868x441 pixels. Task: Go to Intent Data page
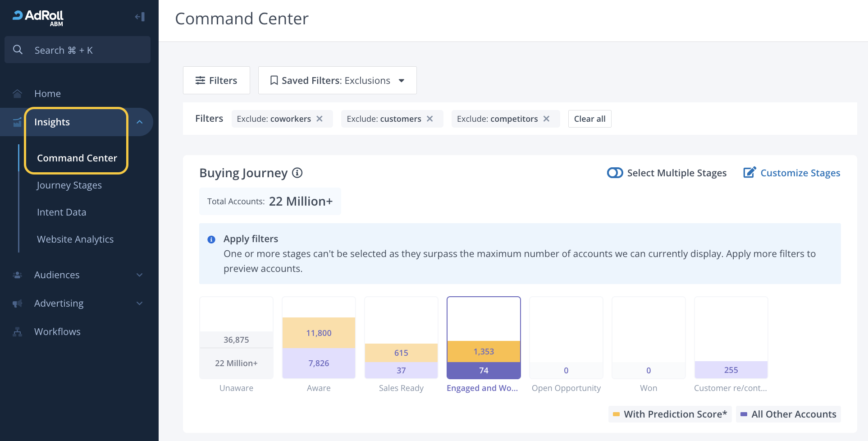click(x=61, y=212)
